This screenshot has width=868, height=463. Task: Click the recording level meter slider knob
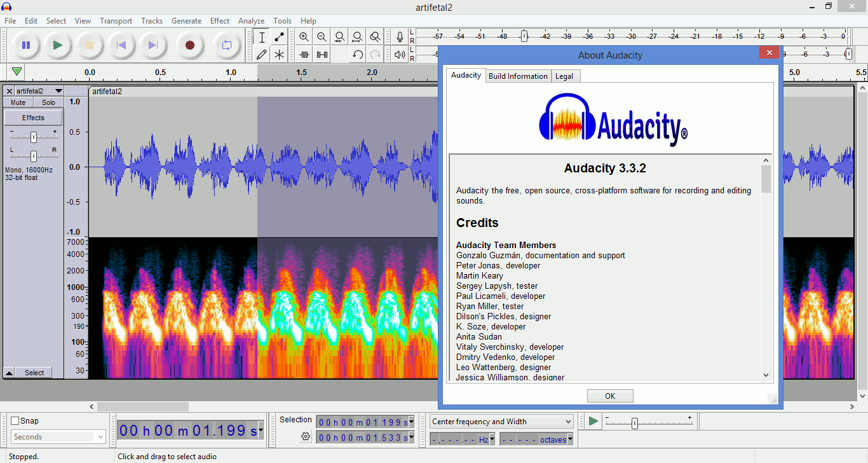click(x=524, y=36)
